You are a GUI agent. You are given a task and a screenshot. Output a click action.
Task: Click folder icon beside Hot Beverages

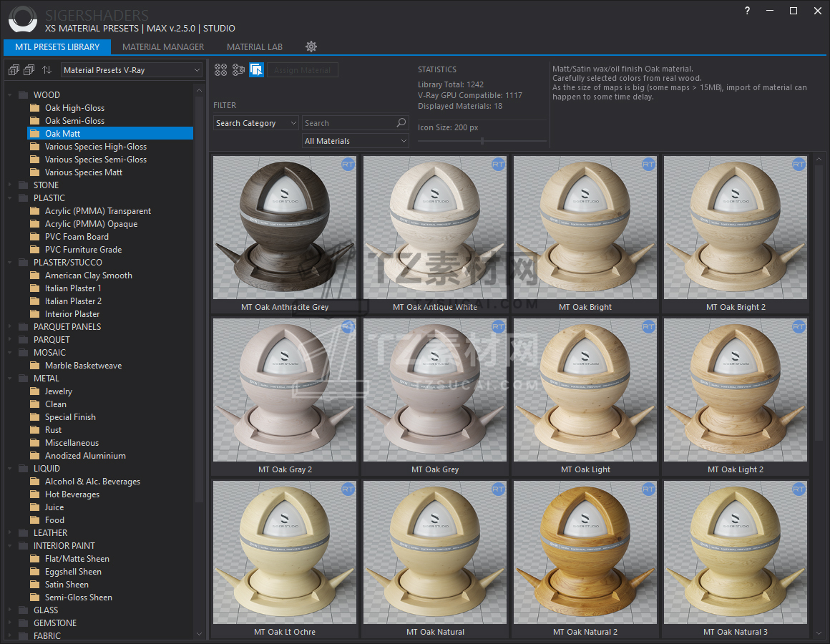tap(35, 494)
